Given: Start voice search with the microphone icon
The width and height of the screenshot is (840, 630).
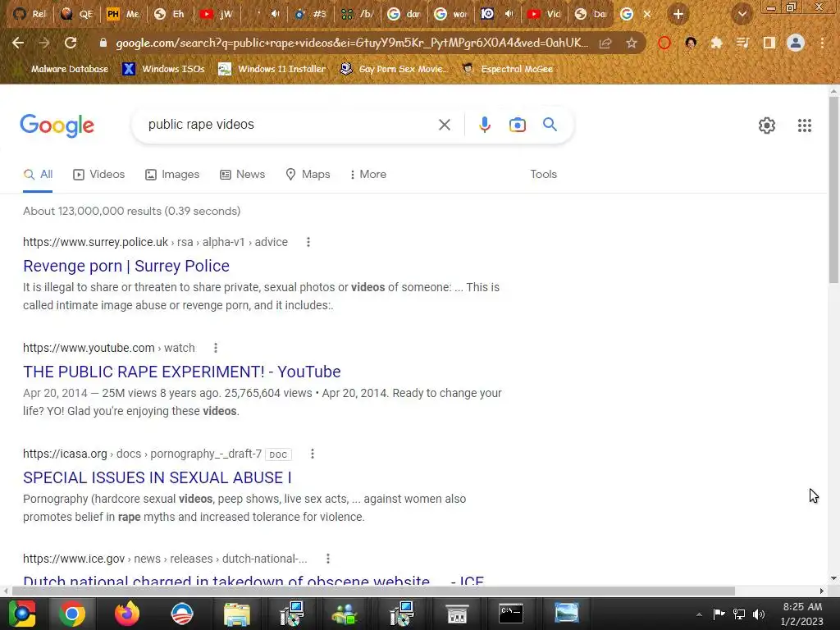Looking at the screenshot, I should (x=484, y=125).
